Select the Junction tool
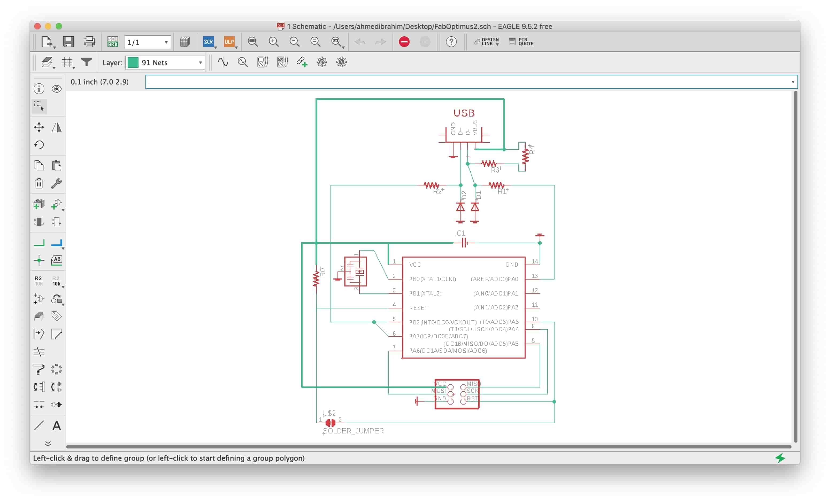 [39, 260]
